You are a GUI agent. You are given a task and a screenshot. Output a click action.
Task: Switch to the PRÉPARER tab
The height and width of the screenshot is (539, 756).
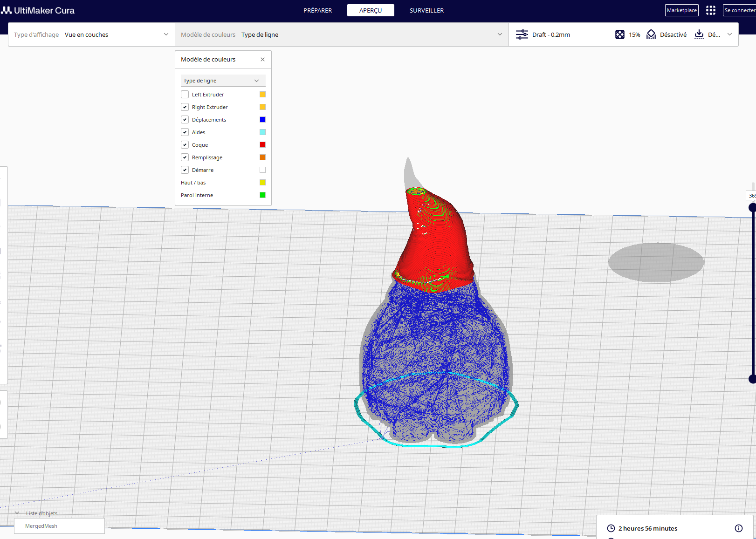coord(318,10)
